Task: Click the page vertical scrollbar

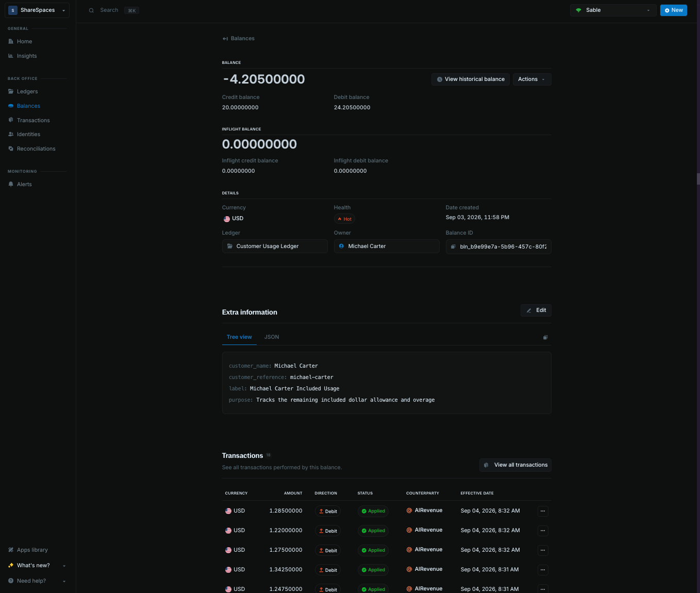Action: (698, 179)
